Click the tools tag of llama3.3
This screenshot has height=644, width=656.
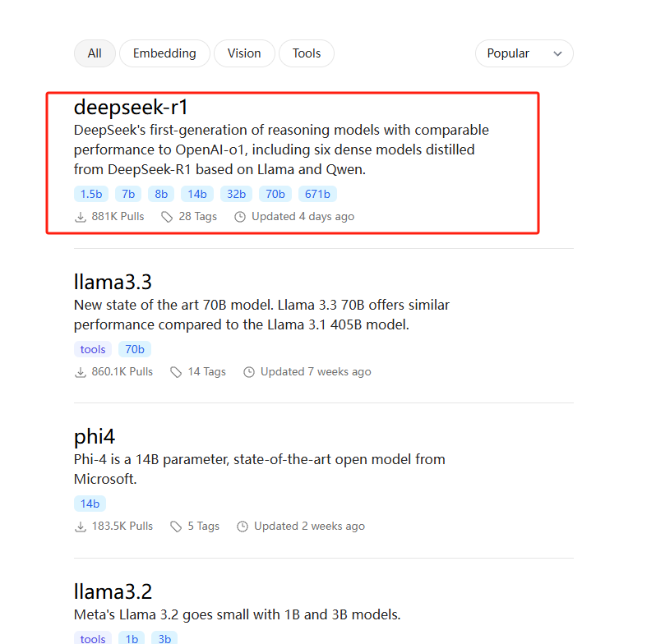[x=93, y=349]
